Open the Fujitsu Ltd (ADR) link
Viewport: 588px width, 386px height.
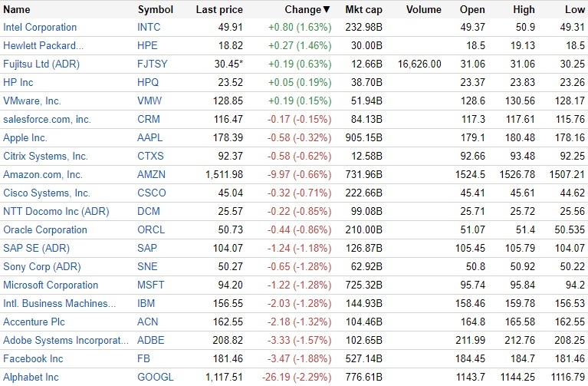click(x=42, y=64)
